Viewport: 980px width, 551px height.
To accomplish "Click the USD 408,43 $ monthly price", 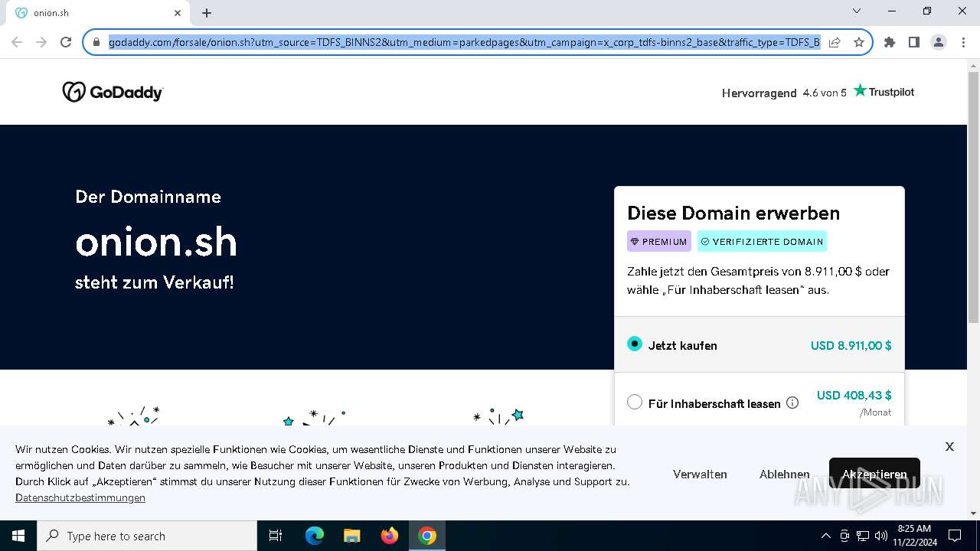I will point(854,395).
